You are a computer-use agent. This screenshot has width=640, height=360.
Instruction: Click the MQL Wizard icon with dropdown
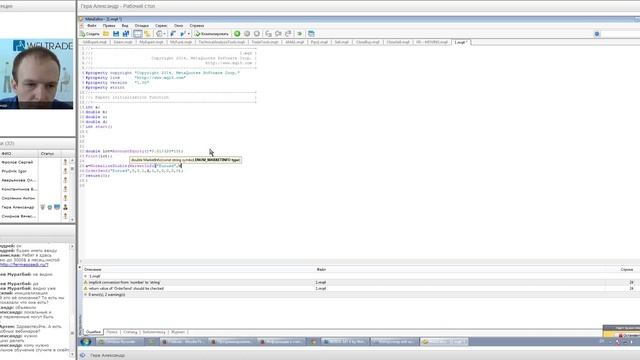click(160, 34)
